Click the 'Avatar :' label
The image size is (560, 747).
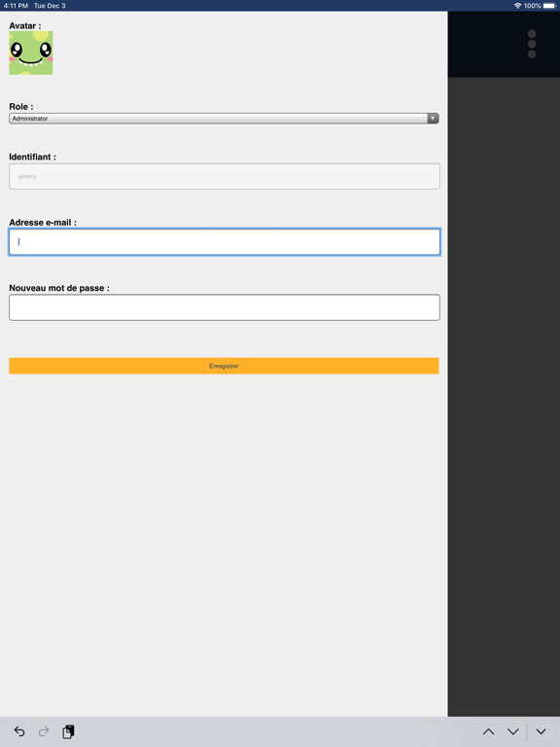point(25,25)
